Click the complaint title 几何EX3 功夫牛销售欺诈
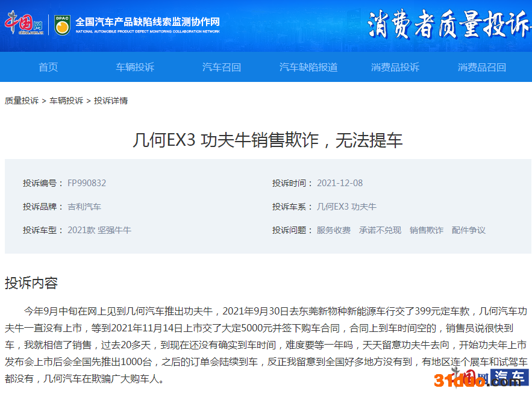532x394 pixels. point(267,140)
